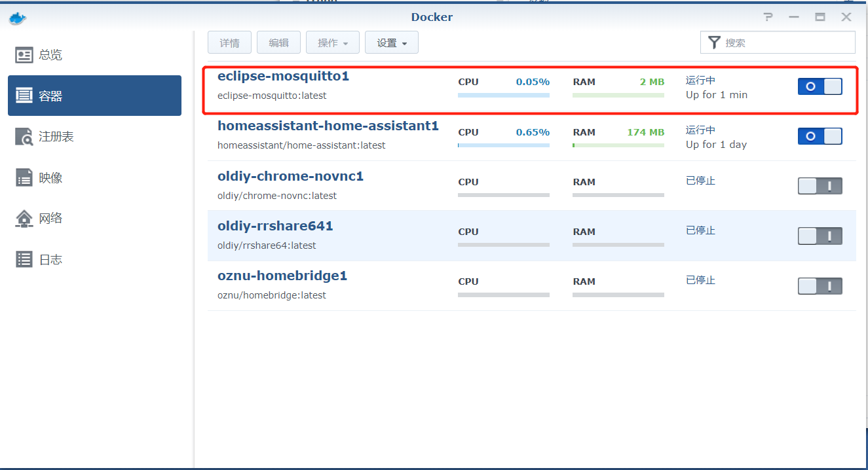Click the Container (容器) list icon
868x470 pixels.
tap(24, 96)
